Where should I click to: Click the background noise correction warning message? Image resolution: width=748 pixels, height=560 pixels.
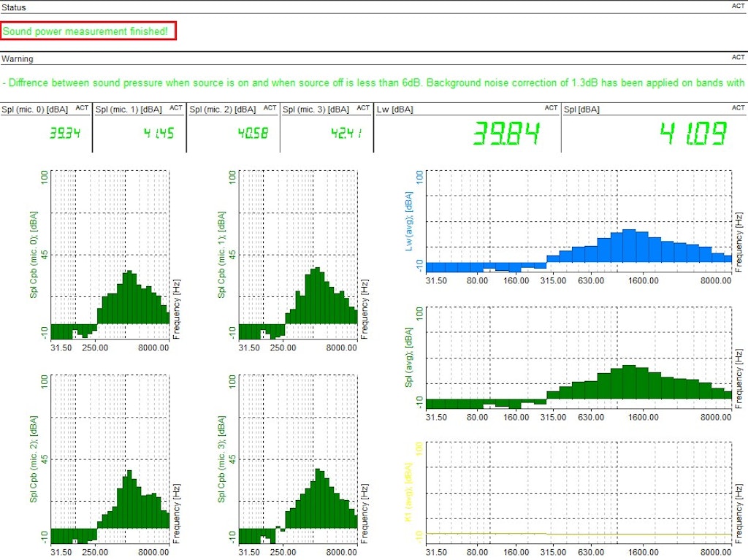(x=373, y=83)
